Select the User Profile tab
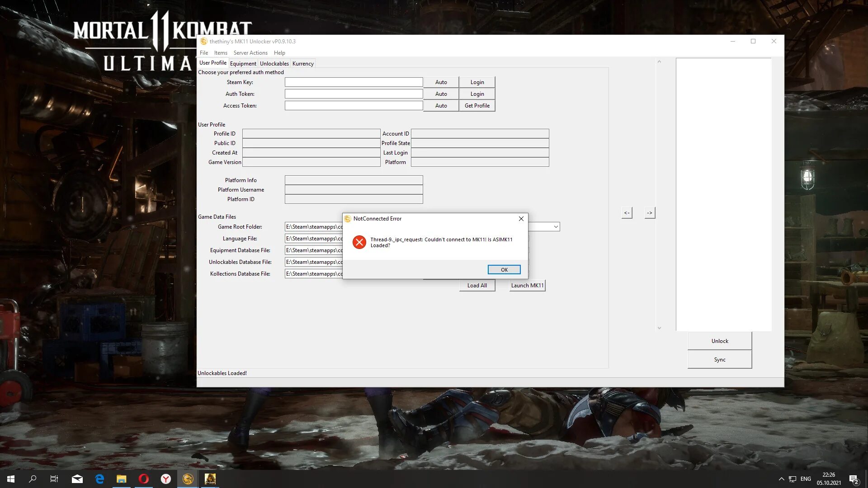This screenshot has height=488, width=868. point(213,63)
